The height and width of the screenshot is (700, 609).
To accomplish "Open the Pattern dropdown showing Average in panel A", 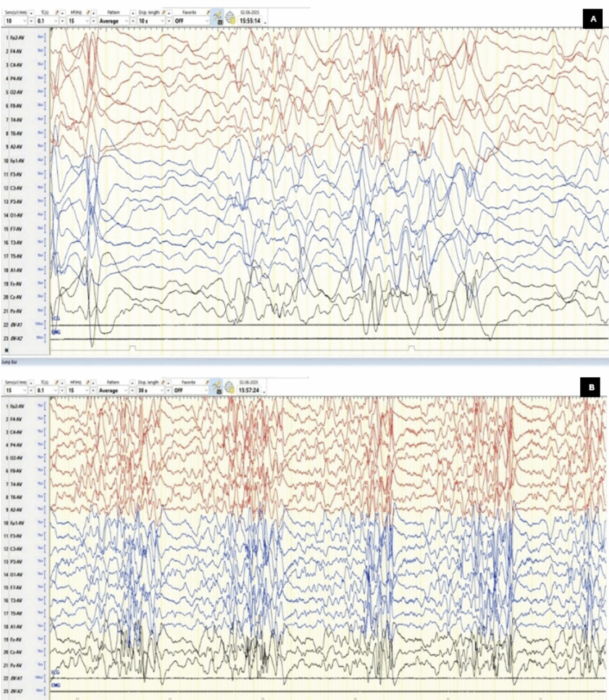I will [x=113, y=21].
